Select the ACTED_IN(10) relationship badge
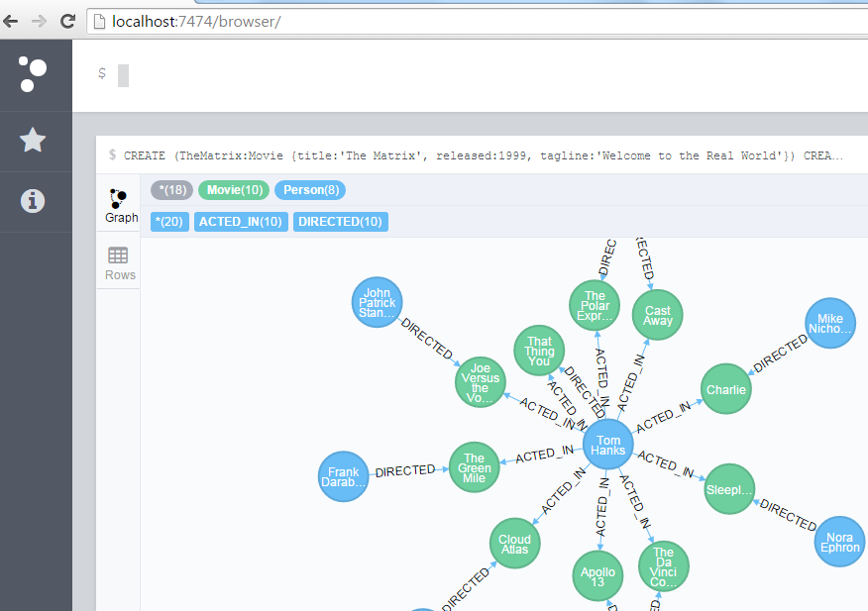868x611 pixels. [x=241, y=222]
